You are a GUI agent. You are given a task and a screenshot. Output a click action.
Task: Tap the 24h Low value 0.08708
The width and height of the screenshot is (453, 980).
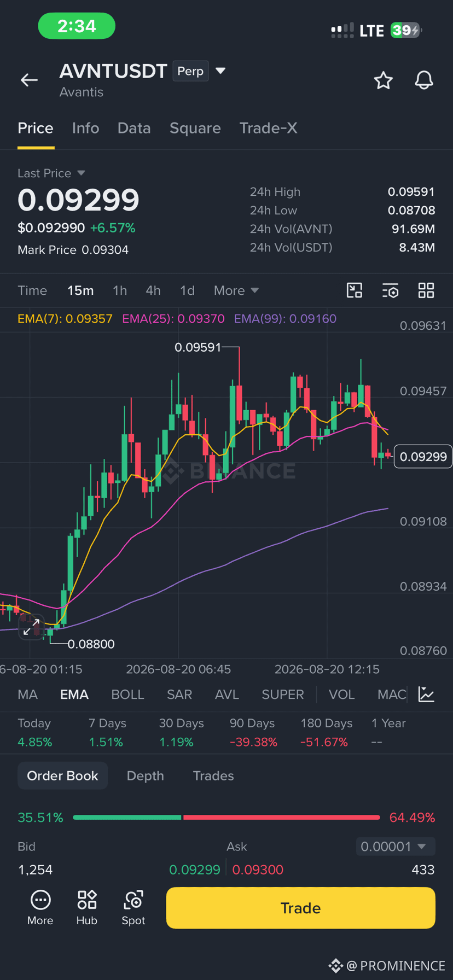pyautogui.click(x=411, y=211)
